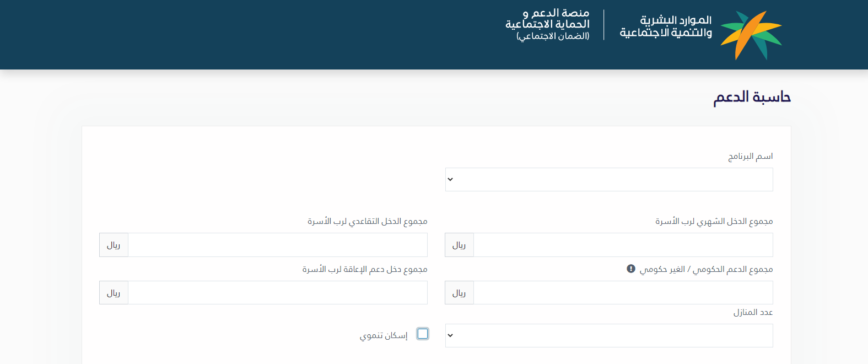Click the عدد المنازل dropdown chevron
The height and width of the screenshot is (364, 868).
click(x=450, y=335)
